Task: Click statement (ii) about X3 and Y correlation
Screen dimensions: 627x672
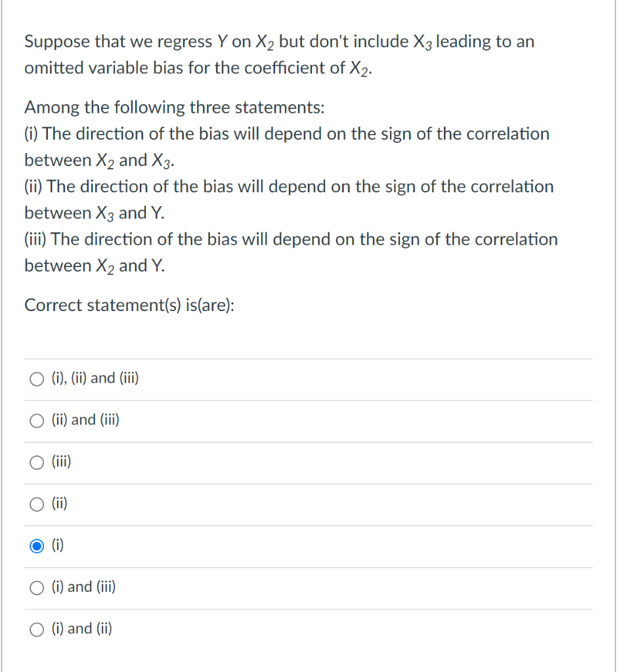Action: pos(289,199)
